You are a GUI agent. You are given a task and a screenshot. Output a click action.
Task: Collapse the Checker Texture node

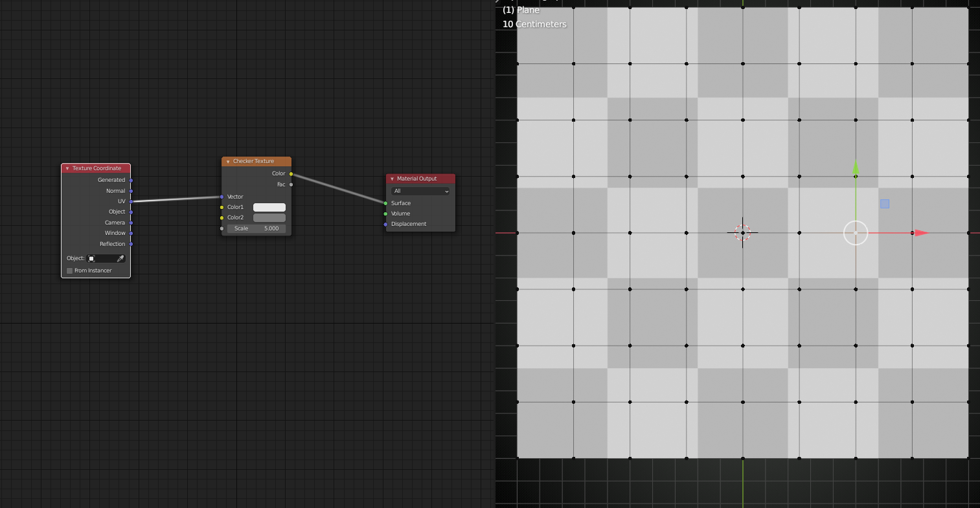click(x=228, y=161)
